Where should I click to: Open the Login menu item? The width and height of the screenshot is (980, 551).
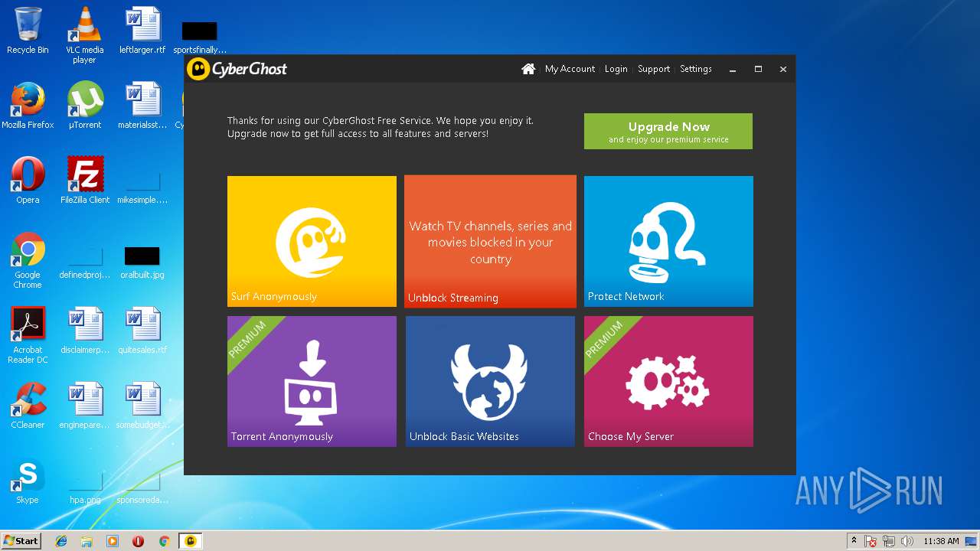(616, 69)
